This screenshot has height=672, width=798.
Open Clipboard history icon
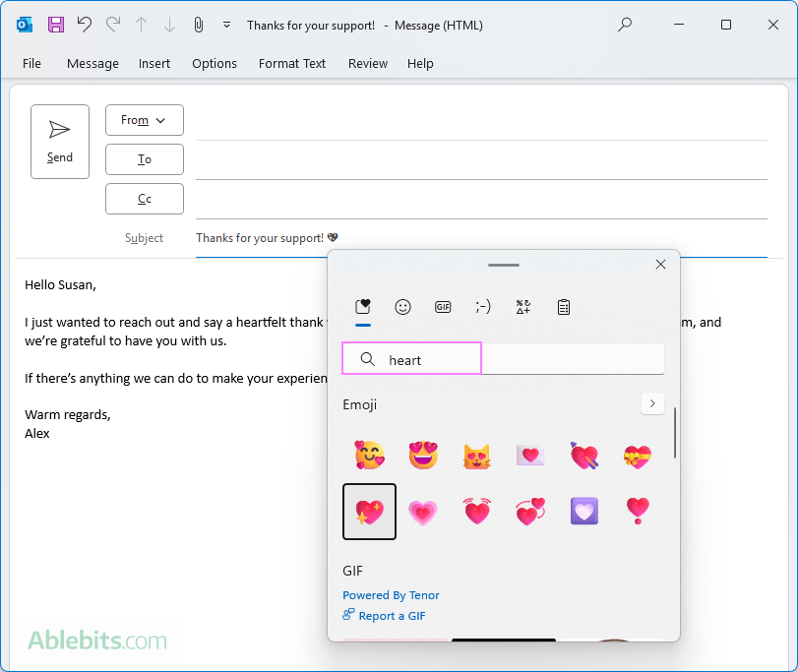click(563, 307)
